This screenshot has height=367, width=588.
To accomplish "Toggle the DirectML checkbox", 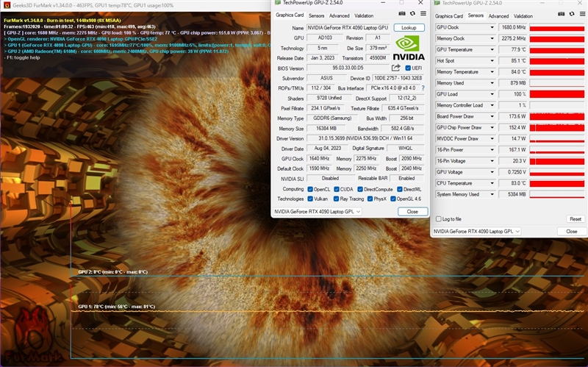I will [x=400, y=189].
